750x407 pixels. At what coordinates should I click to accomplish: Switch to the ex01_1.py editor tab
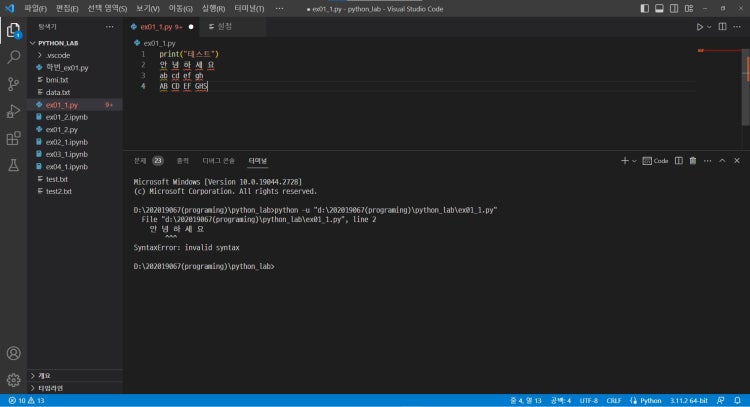click(x=162, y=27)
